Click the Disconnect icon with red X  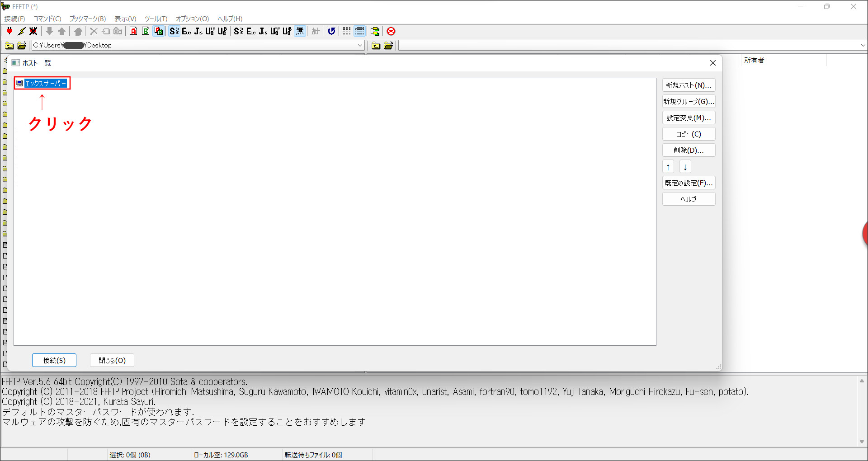click(33, 31)
